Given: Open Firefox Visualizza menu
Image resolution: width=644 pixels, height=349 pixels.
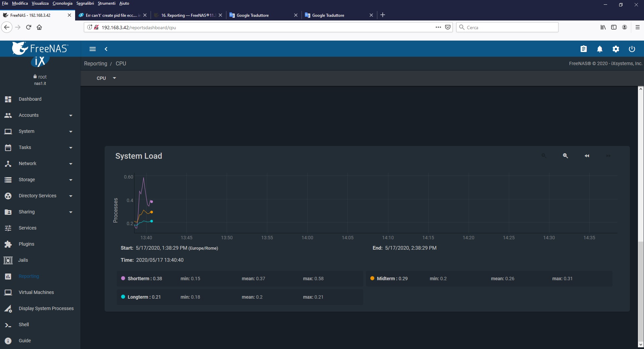Looking at the screenshot, I should tap(40, 3).
